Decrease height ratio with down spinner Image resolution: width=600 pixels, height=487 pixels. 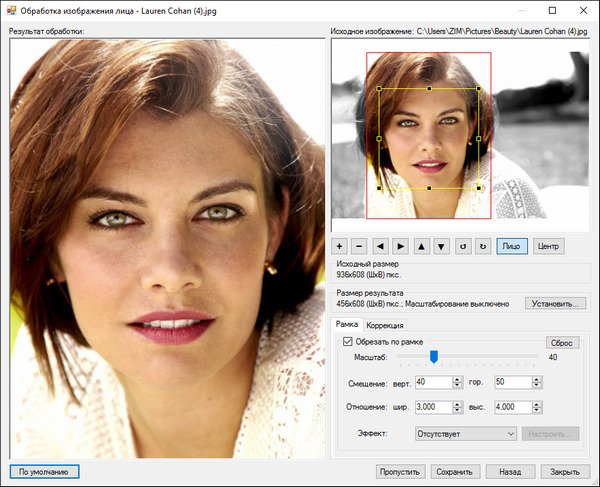point(537,410)
